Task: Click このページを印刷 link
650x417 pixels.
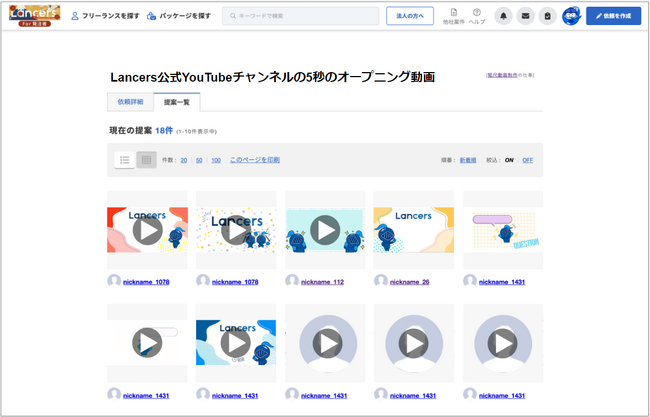Action: tap(255, 160)
